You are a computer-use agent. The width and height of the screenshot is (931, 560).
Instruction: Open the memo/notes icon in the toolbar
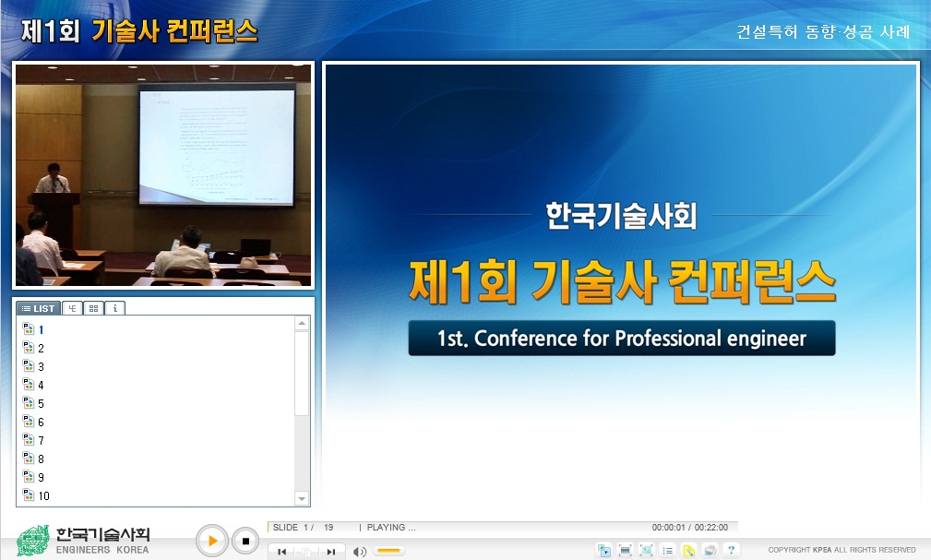690,550
